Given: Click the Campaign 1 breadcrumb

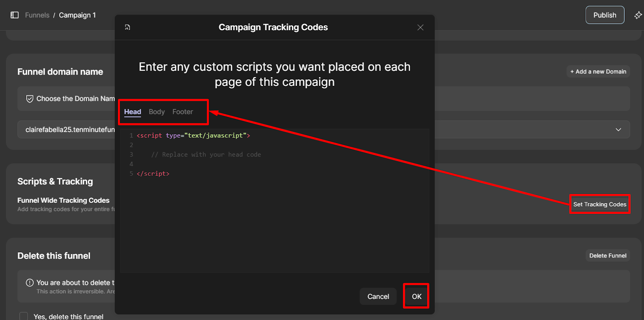Looking at the screenshot, I should [x=77, y=15].
